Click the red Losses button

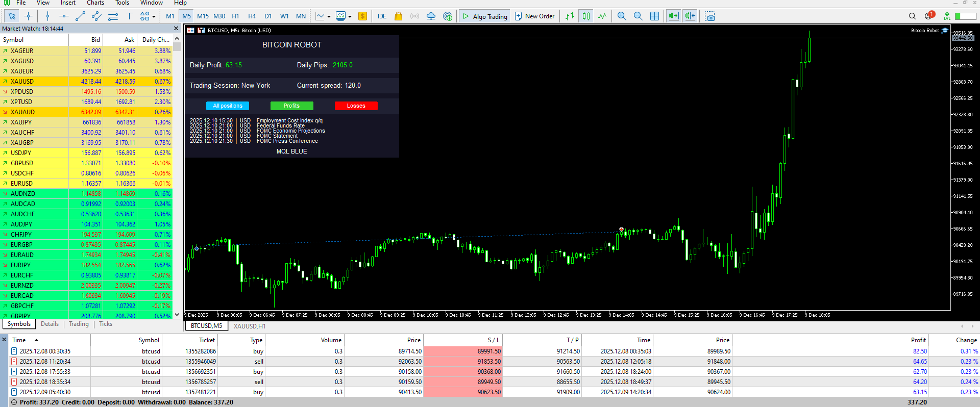[x=356, y=106]
